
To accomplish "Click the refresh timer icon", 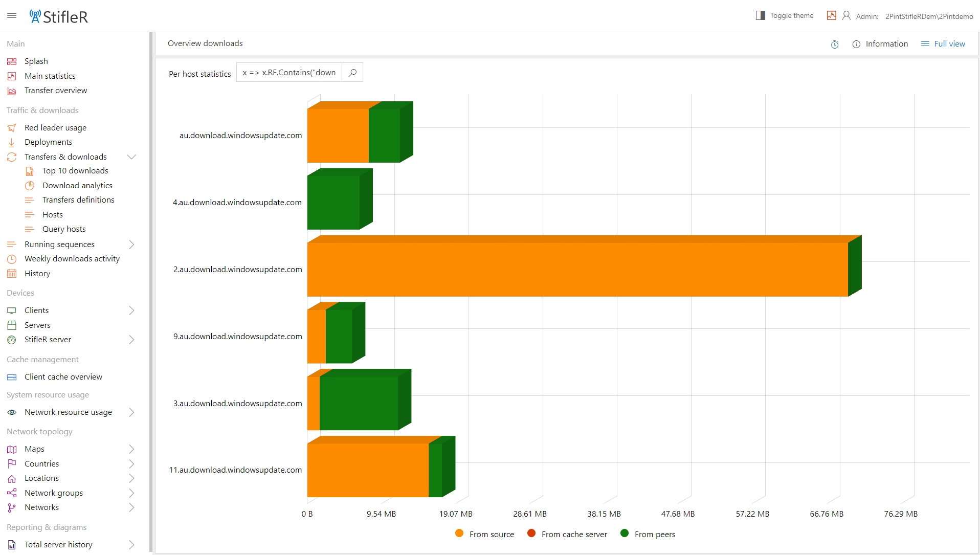I will (x=834, y=45).
